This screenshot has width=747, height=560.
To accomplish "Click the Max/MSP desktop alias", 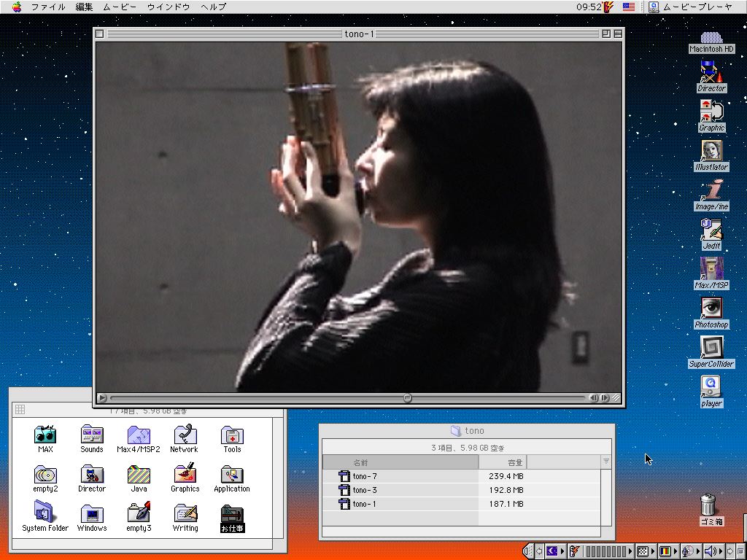I will 711,268.
